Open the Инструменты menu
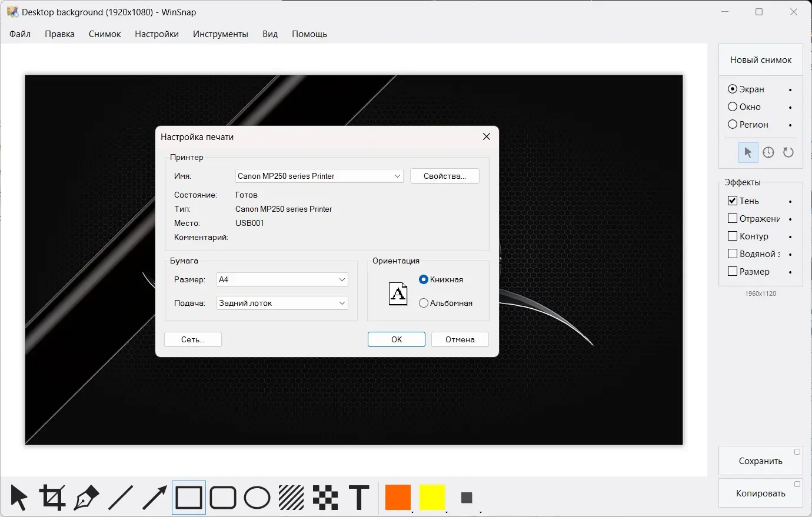812x517 pixels. pyautogui.click(x=221, y=34)
